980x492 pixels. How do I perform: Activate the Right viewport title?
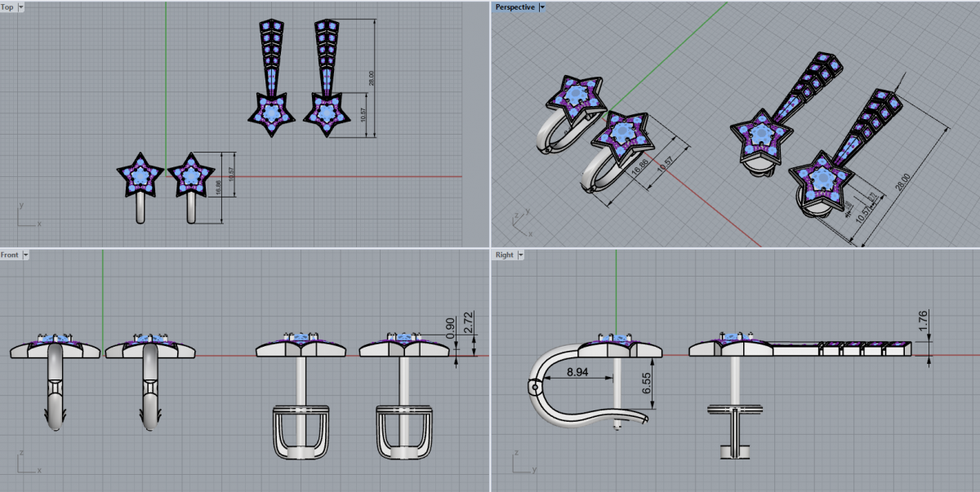tap(504, 255)
